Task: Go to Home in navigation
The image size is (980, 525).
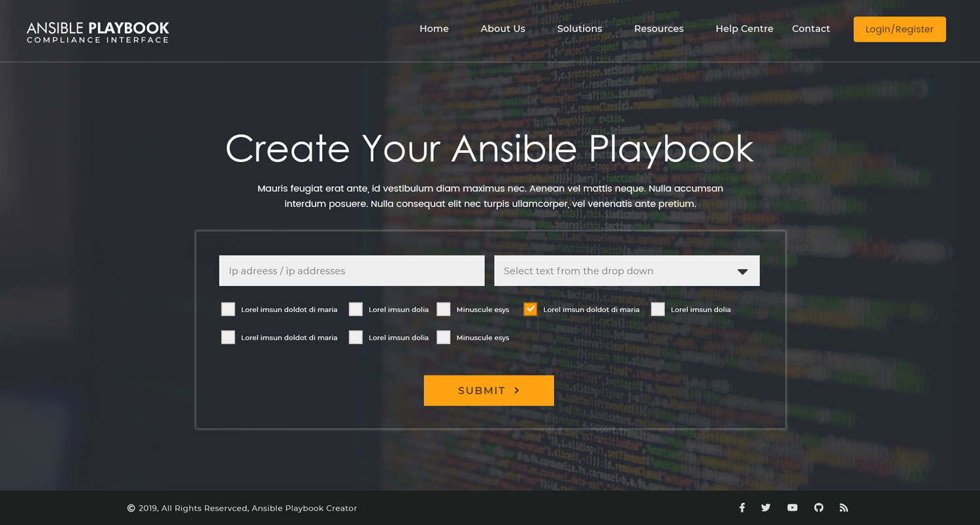Action: [434, 29]
